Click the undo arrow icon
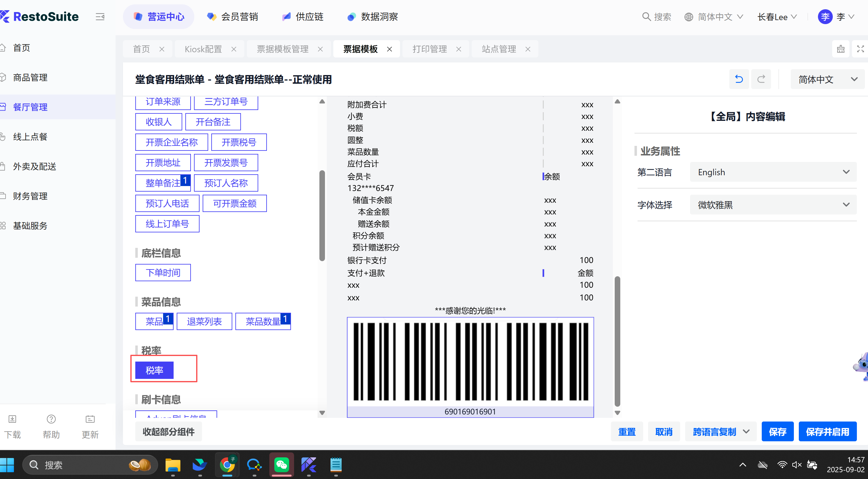 click(739, 79)
